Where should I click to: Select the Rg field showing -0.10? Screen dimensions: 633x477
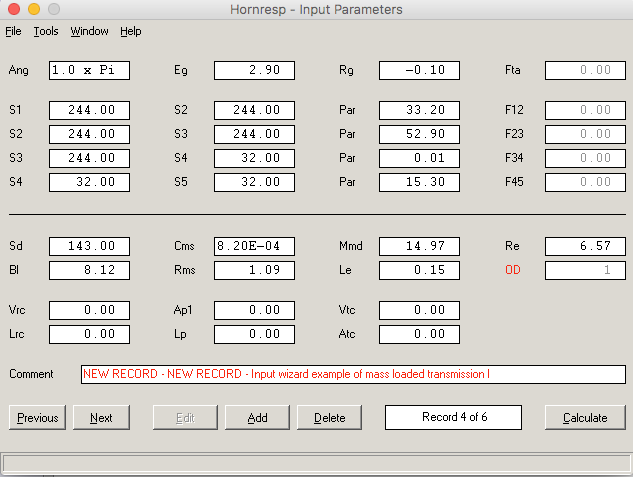tap(419, 70)
